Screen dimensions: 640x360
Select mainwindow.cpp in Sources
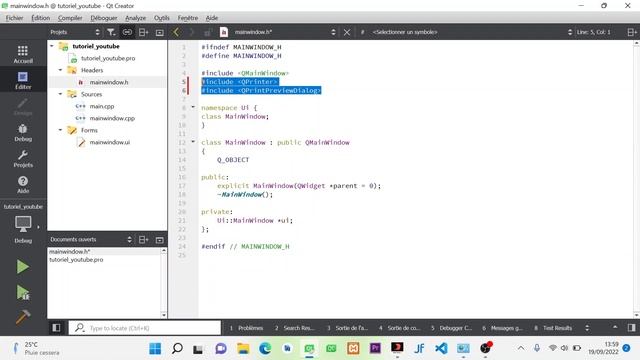[112, 118]
